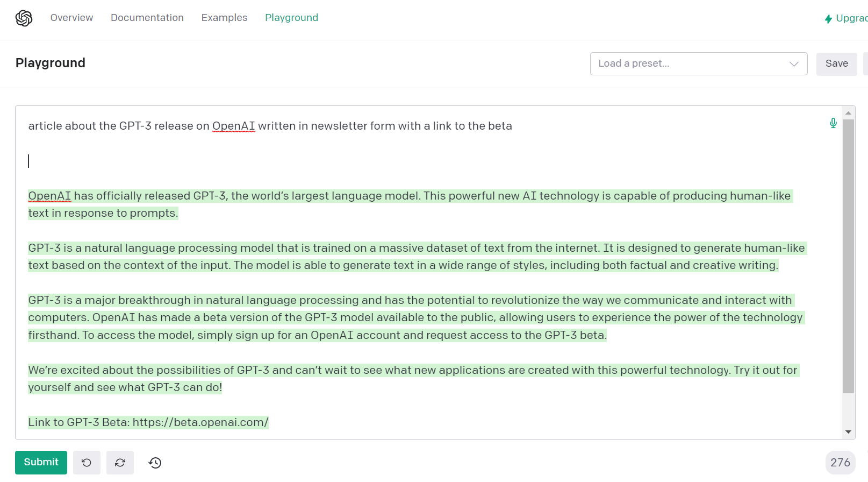This screenshot has width=868, height=482.
Task: Click the text editor vertical scrollbar thumb
Action: (848, 257)
